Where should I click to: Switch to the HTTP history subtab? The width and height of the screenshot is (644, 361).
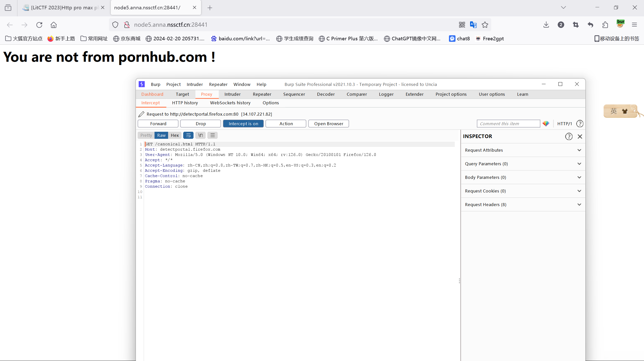pos(185,103)
